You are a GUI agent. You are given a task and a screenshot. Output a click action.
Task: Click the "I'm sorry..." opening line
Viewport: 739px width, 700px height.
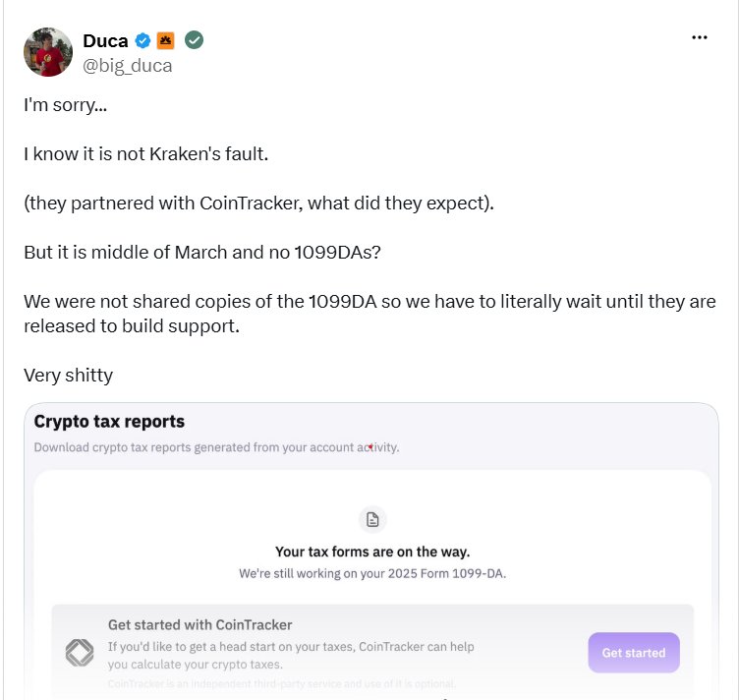(66, 105)
